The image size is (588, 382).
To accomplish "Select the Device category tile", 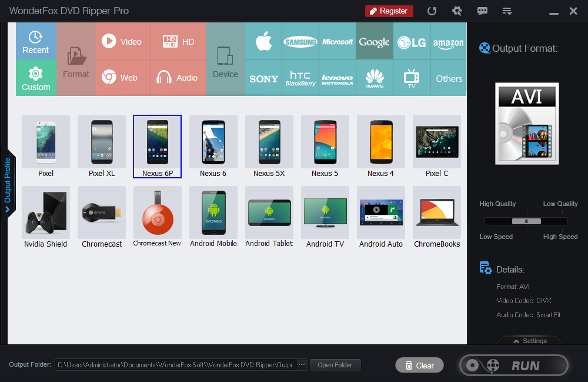I will coord(225,59).
